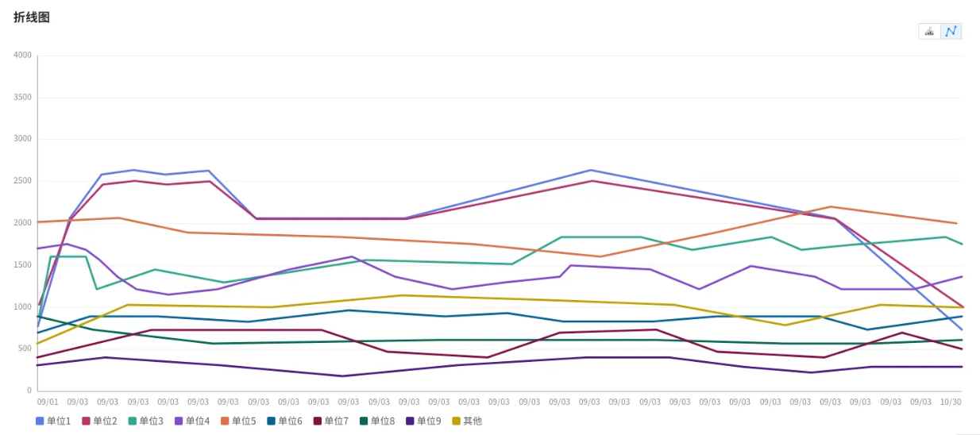Click the blue 单位1 legend color swatch
Screen dimensions: 980x435
(40, 421)
